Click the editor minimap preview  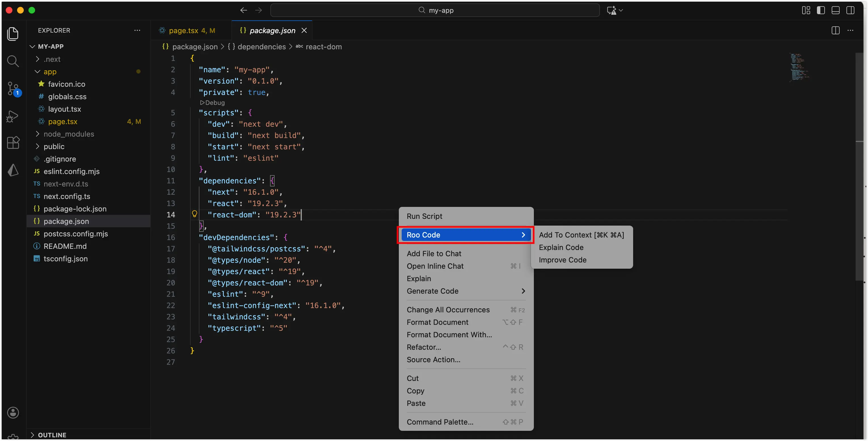pos(799,67)
